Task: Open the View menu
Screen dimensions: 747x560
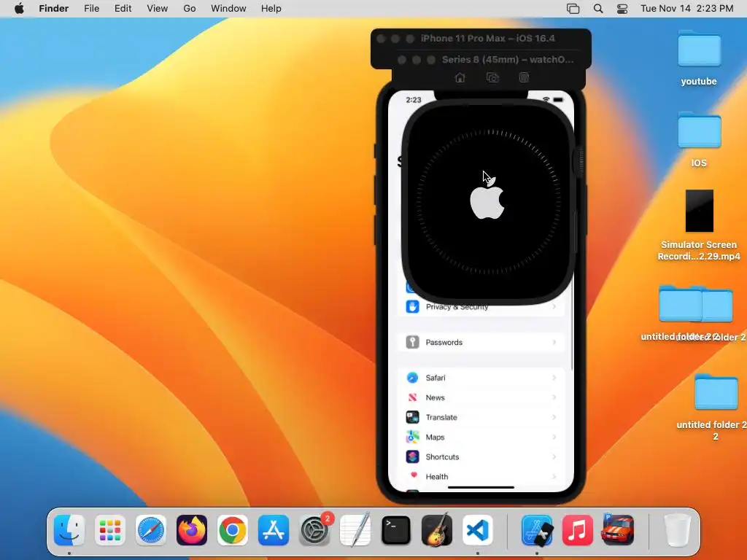Action: pos(158,9)
